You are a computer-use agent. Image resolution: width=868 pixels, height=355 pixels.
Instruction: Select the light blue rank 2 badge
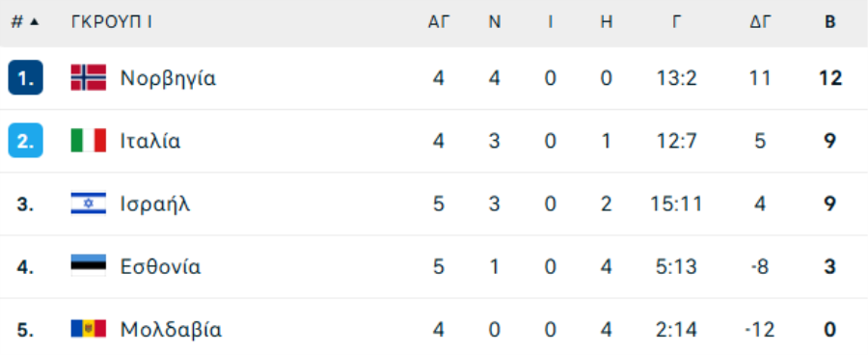pyautogui.click(x=25, y=141)
